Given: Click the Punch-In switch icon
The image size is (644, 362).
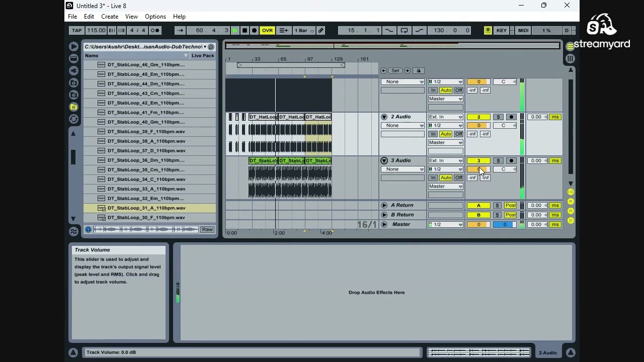Looking at the screenshot, I should pyautogui.click(x=389, y=31).
